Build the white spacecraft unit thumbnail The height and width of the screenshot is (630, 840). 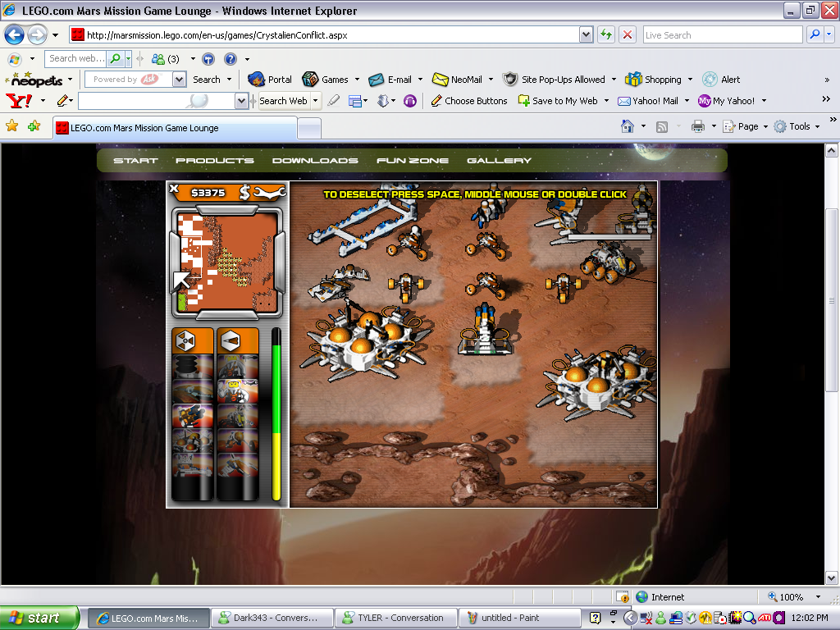click(x=238, y=465)
